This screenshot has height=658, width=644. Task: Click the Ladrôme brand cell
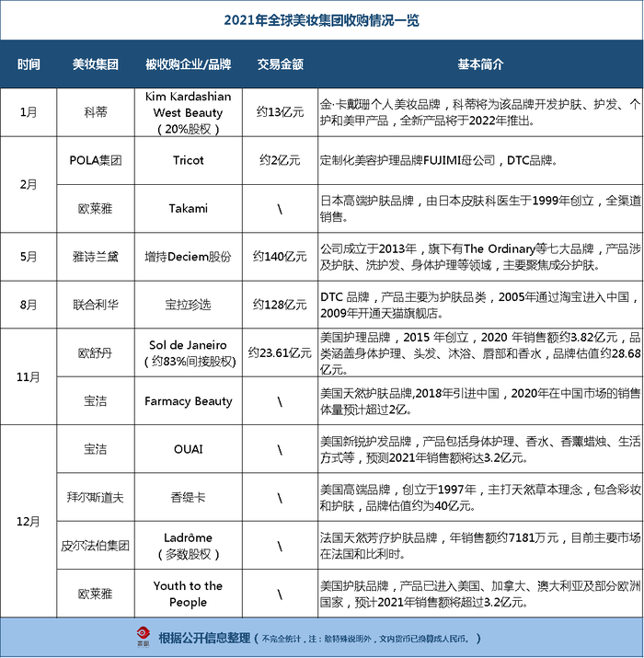pyautogui.click(x=188, y=546)
